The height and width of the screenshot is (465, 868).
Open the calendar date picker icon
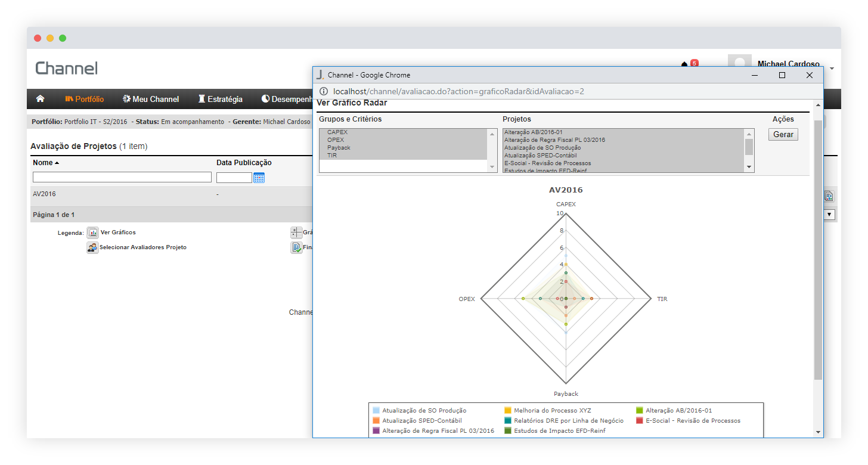(x=259, y=178)
